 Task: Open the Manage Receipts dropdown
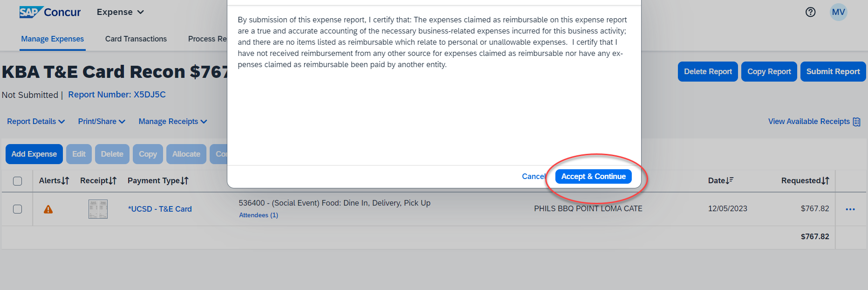(x=172, y=121)
